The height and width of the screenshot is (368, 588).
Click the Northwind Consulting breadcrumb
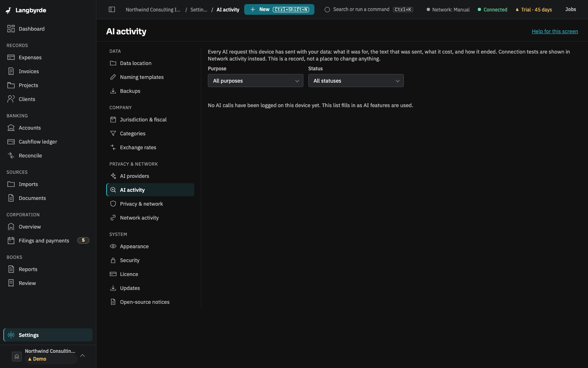coord(153,9)
